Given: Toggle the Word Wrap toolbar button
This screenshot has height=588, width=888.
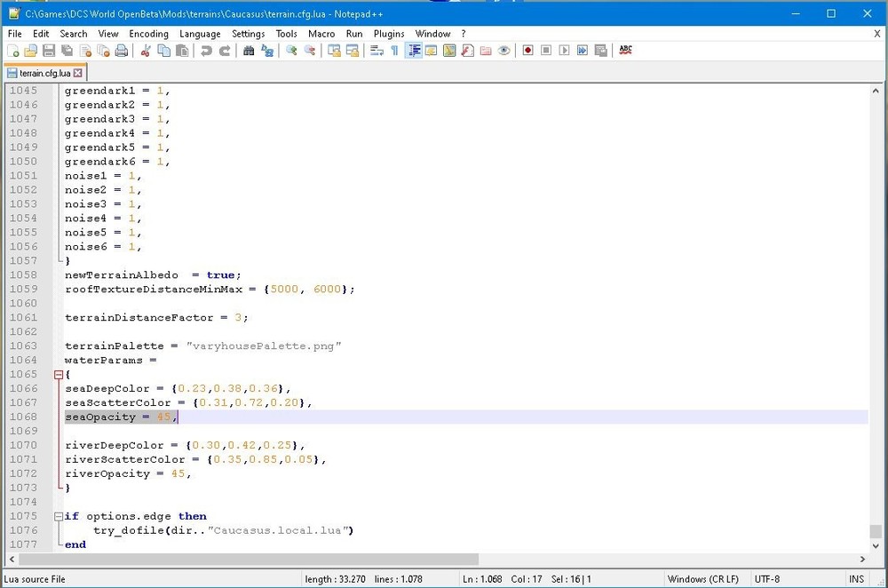Looking at the screenshot, I should click(377, 51).
